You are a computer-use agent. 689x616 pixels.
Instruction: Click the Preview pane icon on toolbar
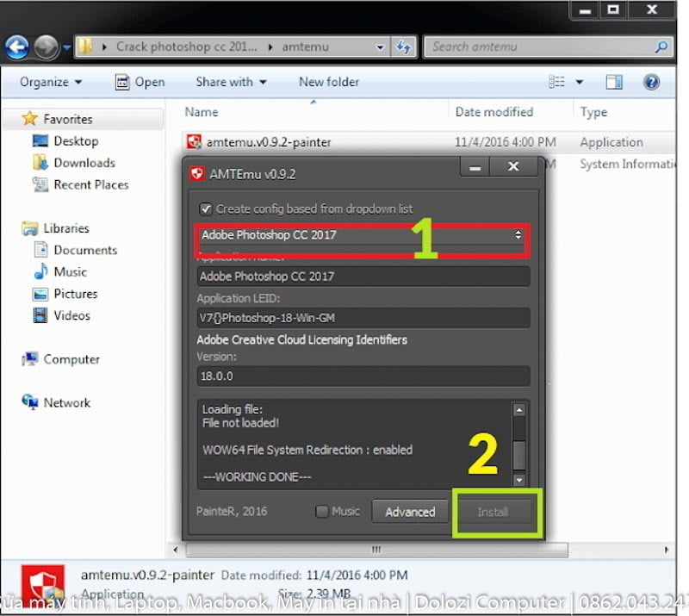pos(613,82)
